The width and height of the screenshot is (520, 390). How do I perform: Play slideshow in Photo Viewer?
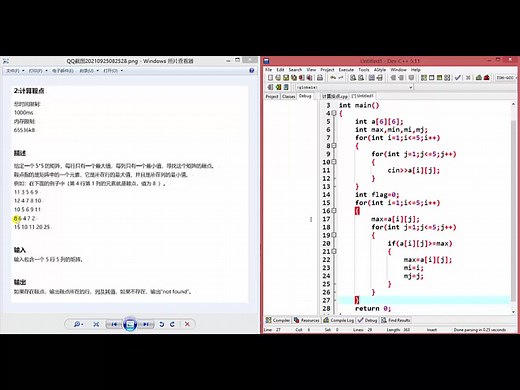130,324
